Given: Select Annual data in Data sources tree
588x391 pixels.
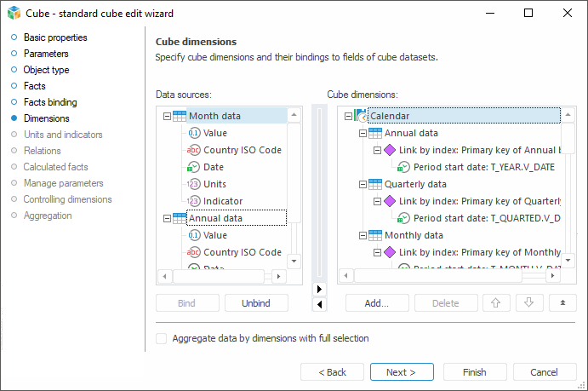Looking at the screenshot, I should (215, 218).
